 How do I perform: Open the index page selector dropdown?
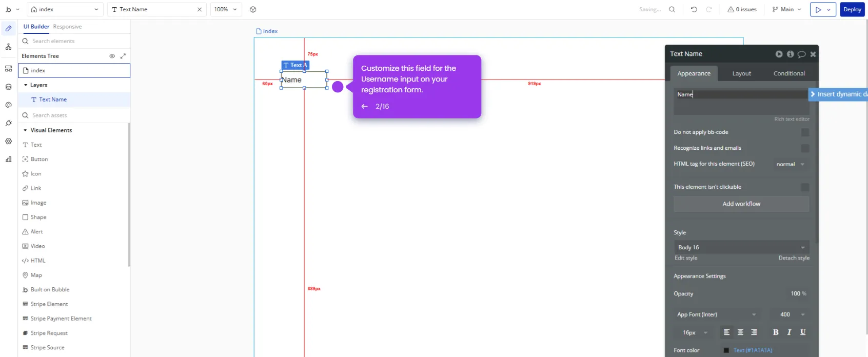(65, 9)
